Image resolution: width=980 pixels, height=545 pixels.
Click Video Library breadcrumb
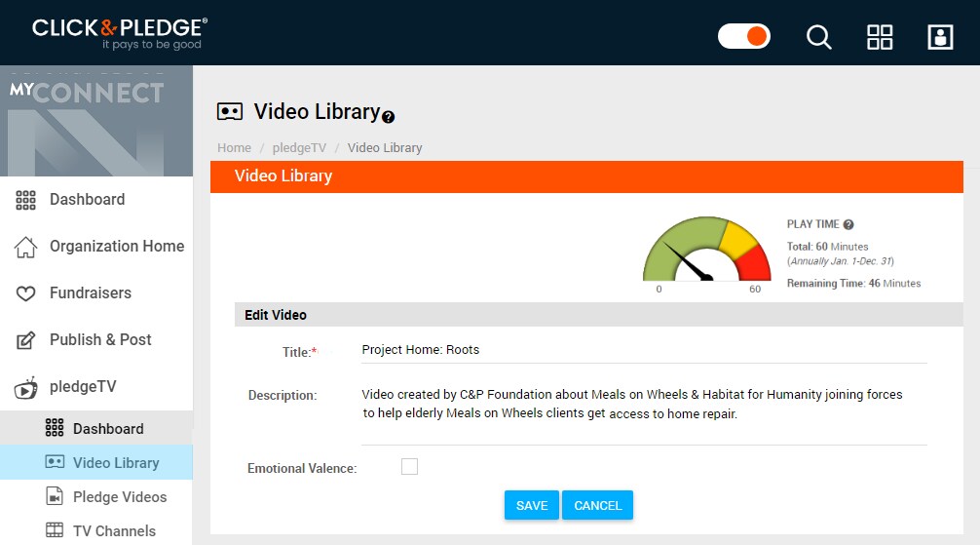(x=385, y=147)
